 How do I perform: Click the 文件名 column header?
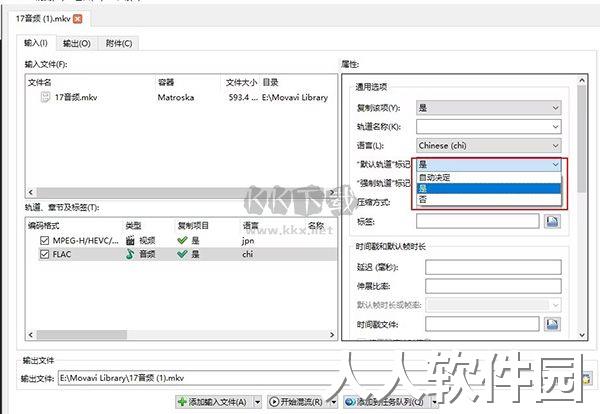(40, 82)
